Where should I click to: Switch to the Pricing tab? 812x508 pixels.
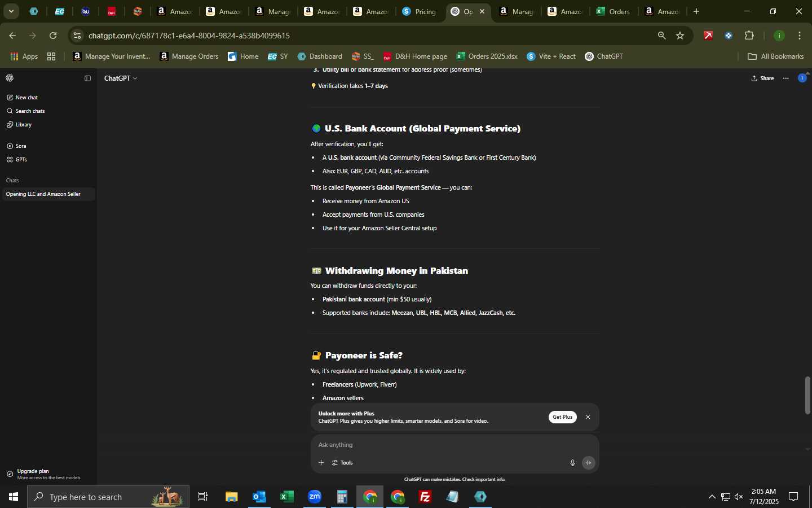[420, 11]
